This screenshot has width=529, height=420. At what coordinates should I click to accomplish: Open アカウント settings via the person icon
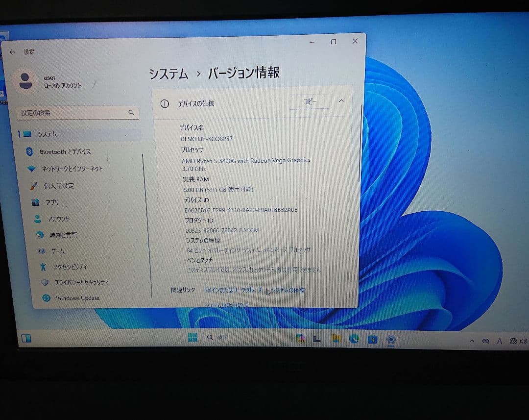[38, 219]
